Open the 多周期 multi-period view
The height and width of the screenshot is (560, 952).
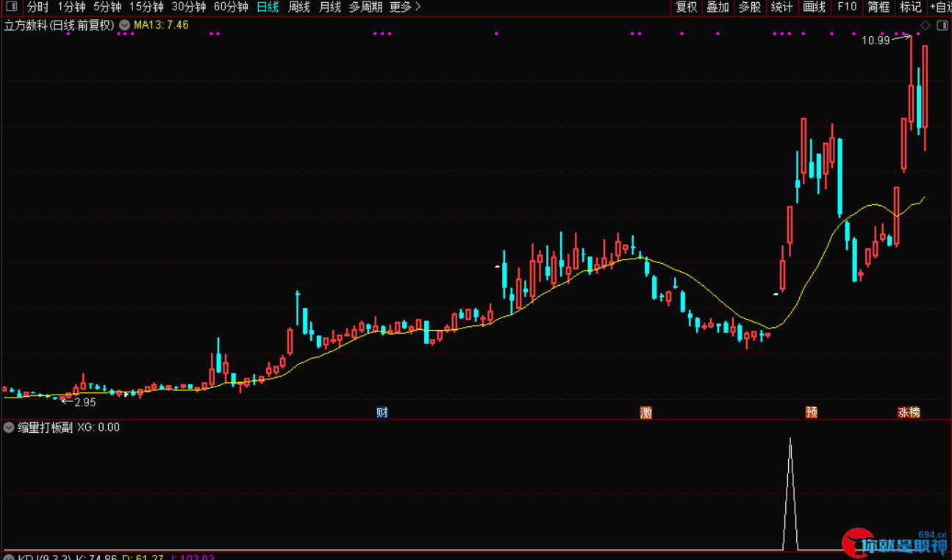tap(365, 7)
